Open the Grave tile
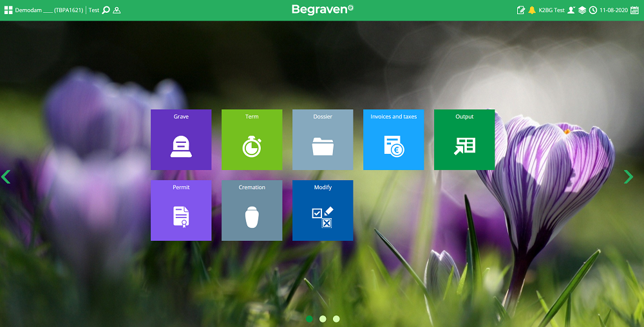 coord(181,140)
